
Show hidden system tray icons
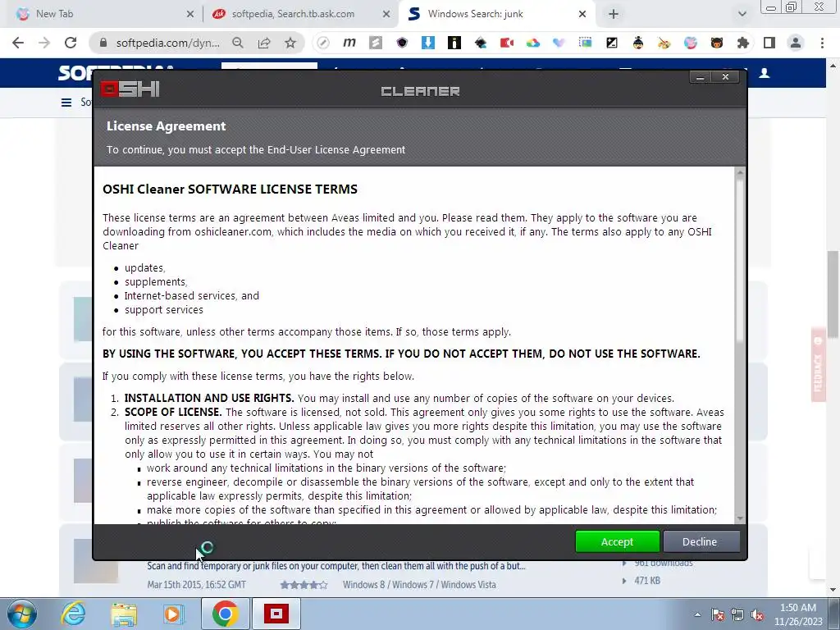pos(697,614)
